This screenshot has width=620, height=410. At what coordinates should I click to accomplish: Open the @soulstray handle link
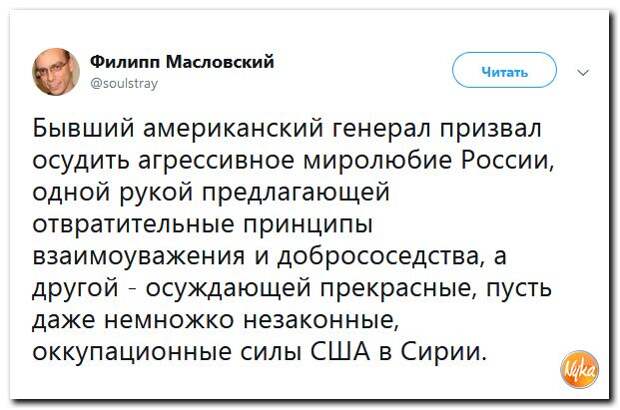pos(124,83)
